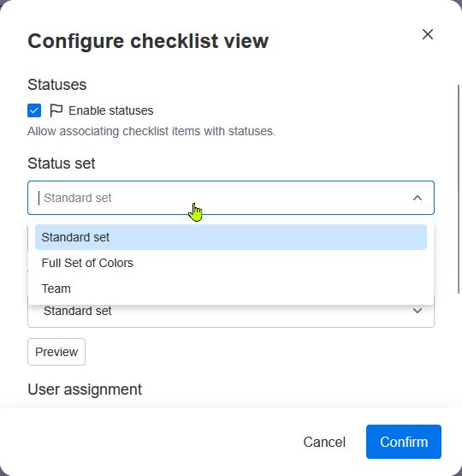Screen dimensions: 462x476
Task: Click the Enable statuses label text
Action: pos(110,110)
